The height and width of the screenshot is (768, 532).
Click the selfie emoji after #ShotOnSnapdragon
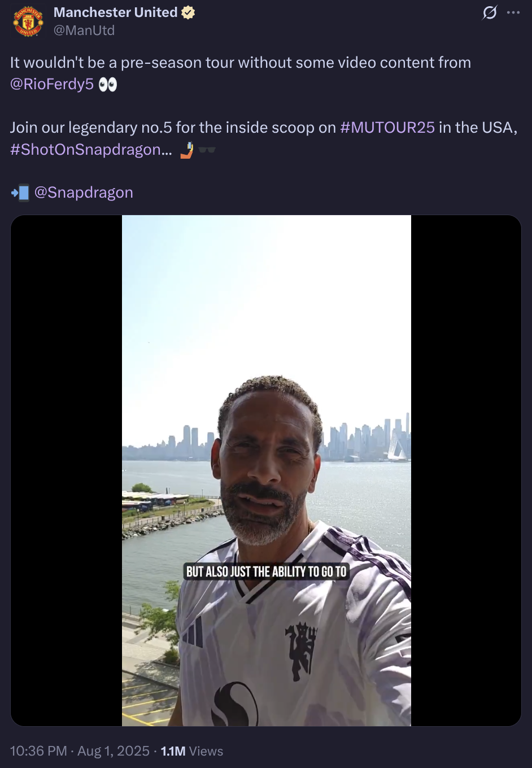click(187, 150)
